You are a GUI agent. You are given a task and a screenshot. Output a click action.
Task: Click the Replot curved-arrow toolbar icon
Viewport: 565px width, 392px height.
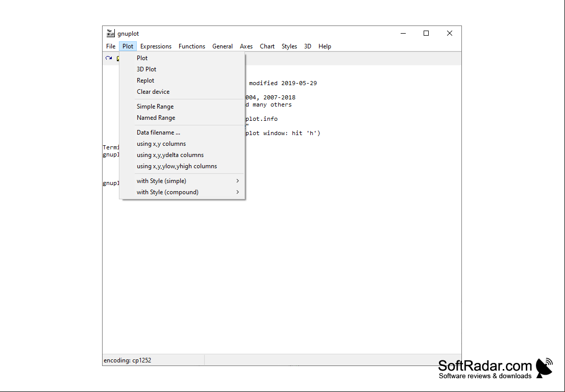(x=109, y=58)
